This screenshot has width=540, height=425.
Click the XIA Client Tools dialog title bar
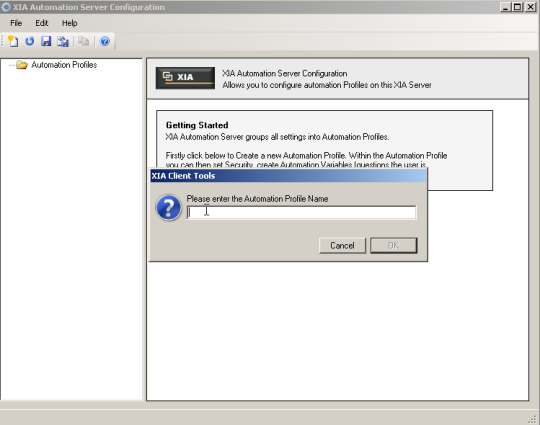pyautogui.click(x=288, y=176)
